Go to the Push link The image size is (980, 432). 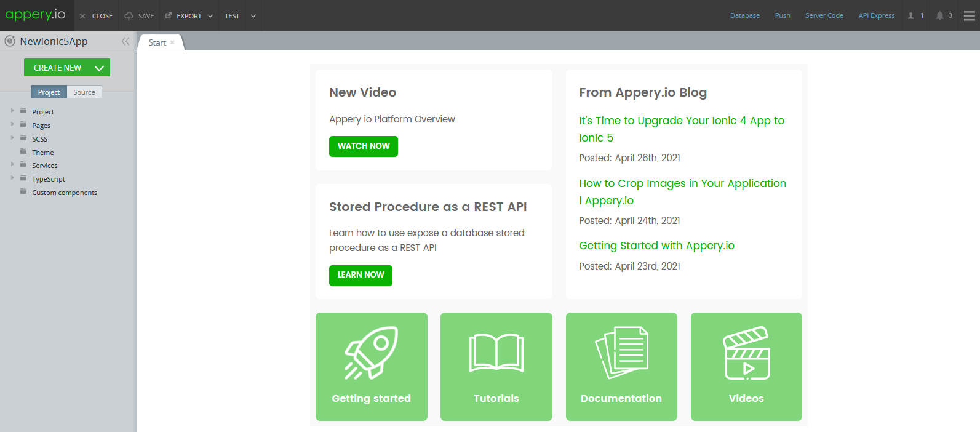(783, 15)
